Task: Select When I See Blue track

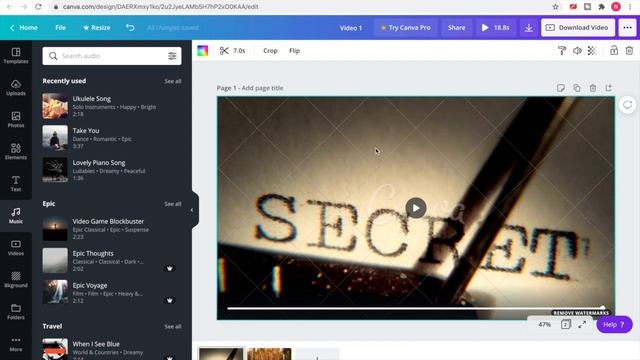Action: (x=112, y=349)
